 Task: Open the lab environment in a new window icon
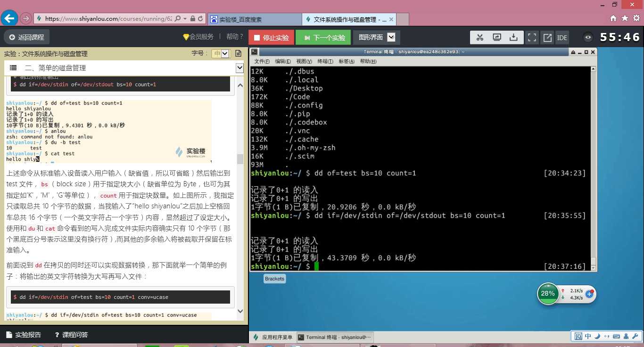click(547, 38)
